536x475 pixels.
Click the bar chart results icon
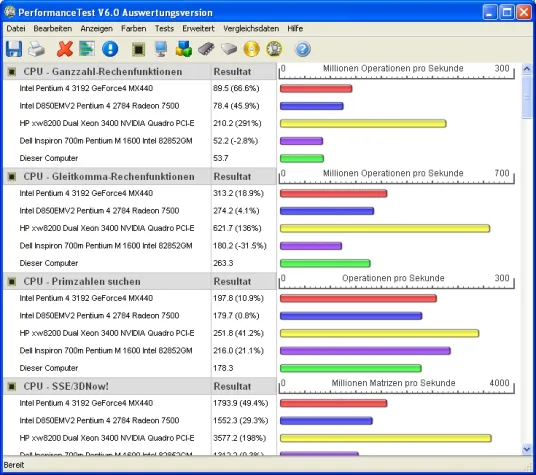tap(87, 49)
